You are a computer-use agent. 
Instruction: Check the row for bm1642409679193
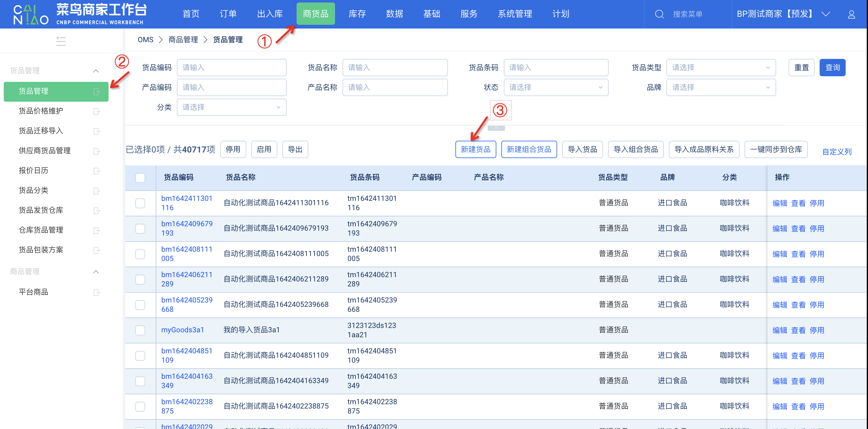[140, 229]
